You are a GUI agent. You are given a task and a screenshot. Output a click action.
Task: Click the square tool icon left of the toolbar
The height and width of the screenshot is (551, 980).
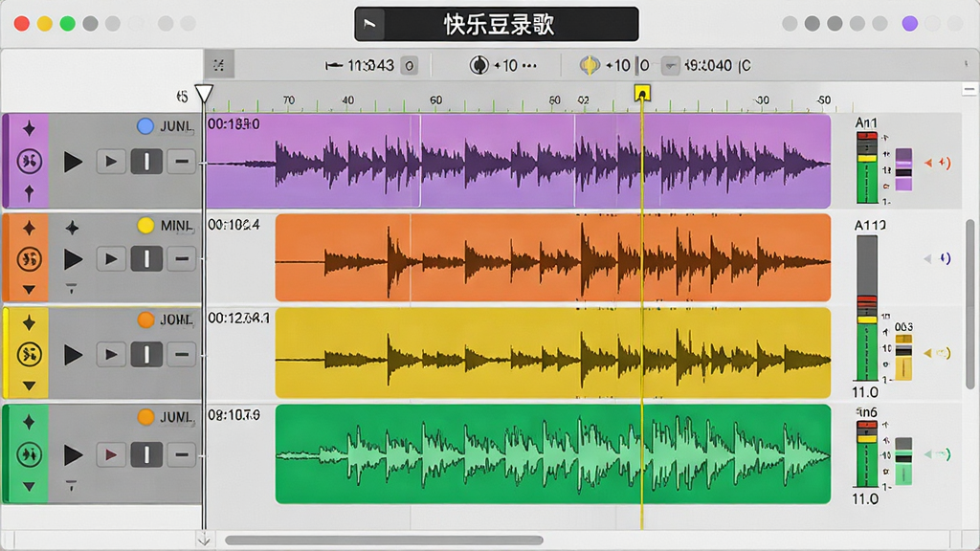(219, 64)
